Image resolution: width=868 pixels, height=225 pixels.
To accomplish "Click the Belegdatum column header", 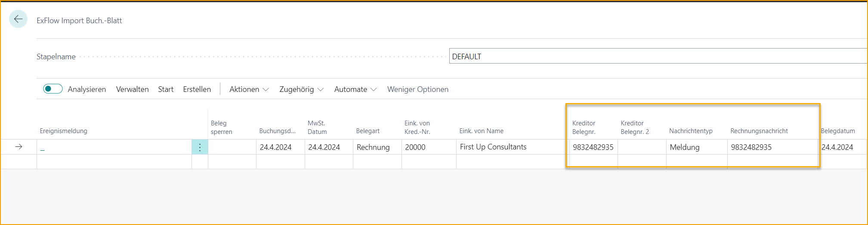I will coord(838,131).
